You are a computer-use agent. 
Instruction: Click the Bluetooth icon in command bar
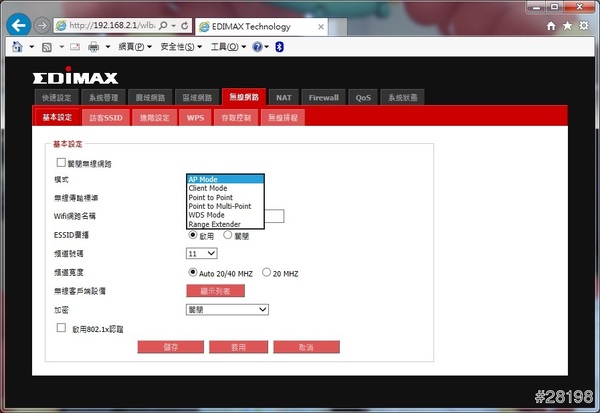[279, 47]
